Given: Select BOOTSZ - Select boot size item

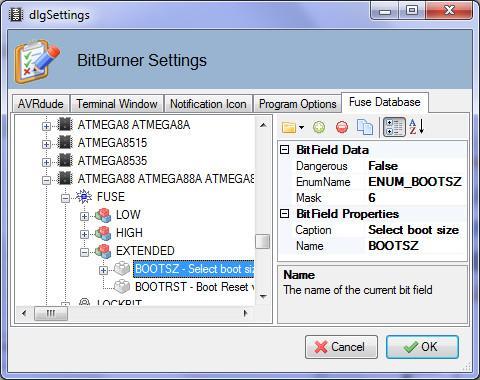Looking at the screenshot, I should [x=194, y=269].
